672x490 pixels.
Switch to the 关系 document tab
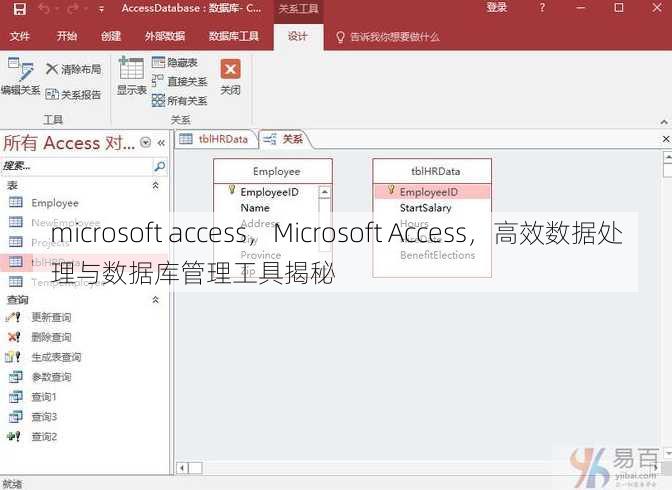285,139
